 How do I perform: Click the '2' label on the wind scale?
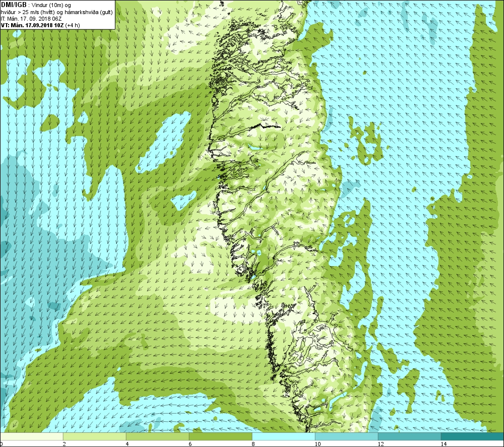[x=64, y=444]
